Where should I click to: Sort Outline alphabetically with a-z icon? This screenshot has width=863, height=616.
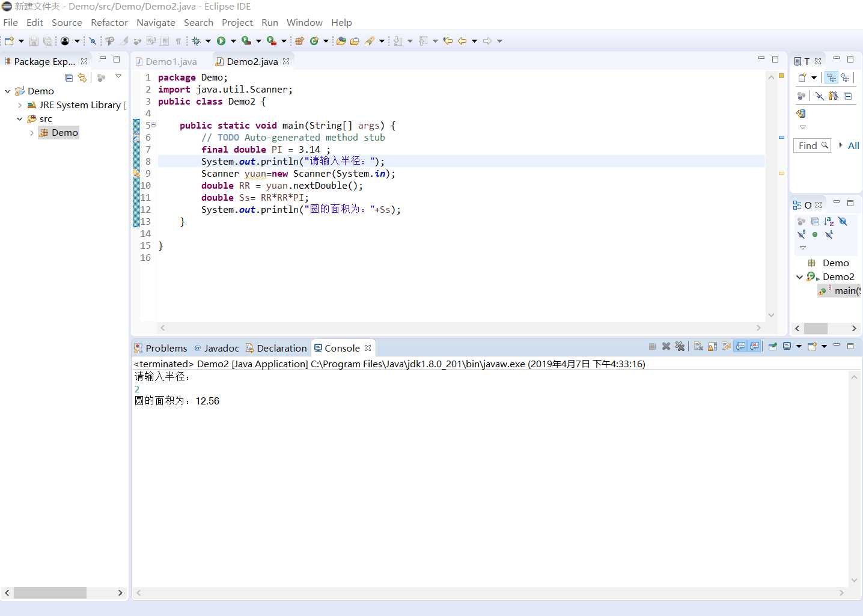click(x=829, y=221)
